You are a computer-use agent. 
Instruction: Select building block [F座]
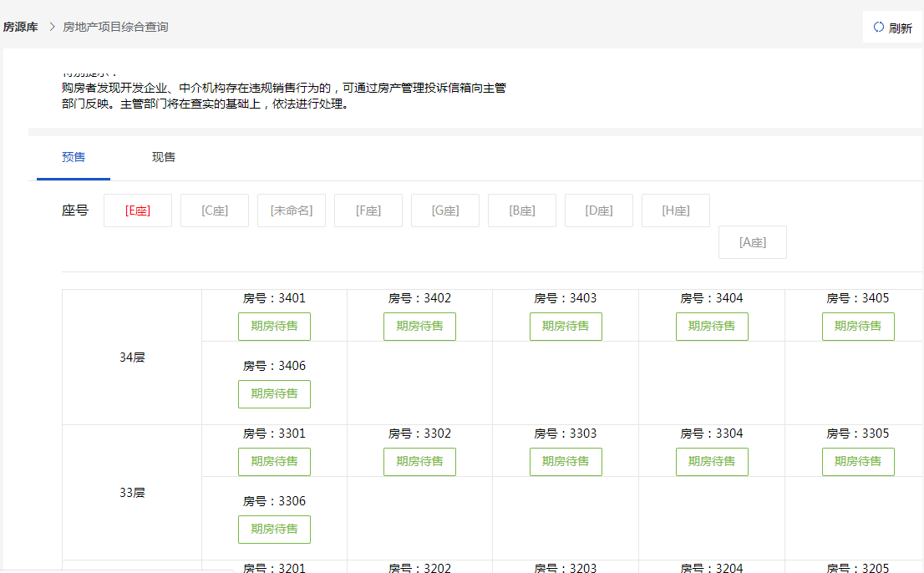pos(368,210)
